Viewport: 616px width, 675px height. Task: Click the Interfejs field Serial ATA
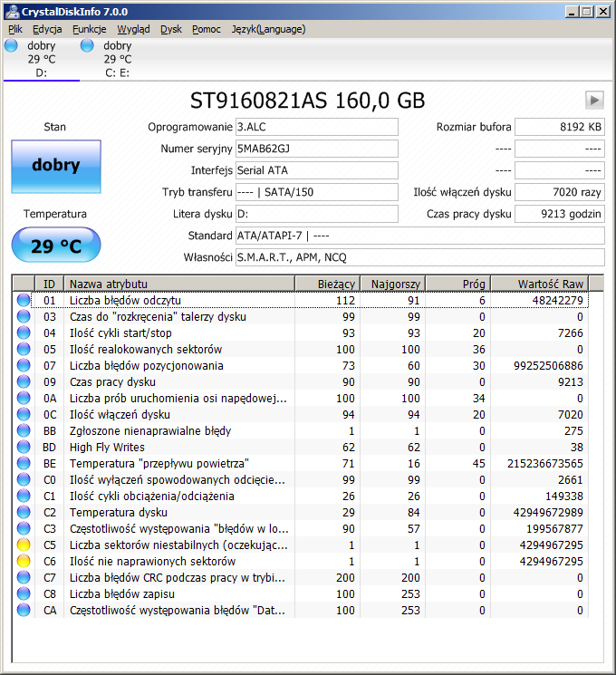tap(317, 170)
